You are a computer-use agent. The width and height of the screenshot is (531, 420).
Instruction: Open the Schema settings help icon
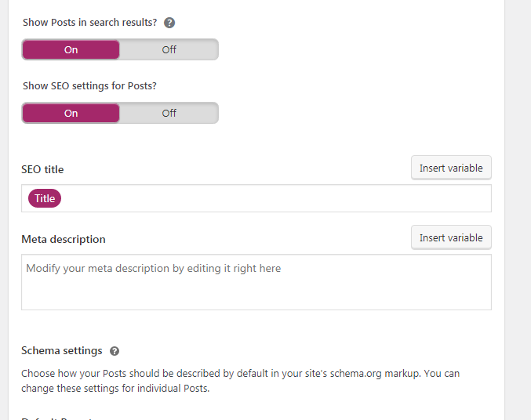pyautogui.click(x=115, y=351)
